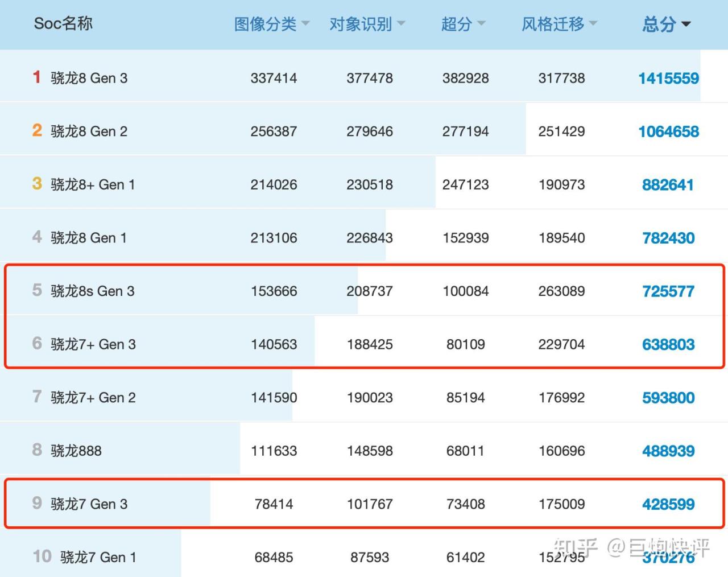Select the 骁龙888 chip name
This screenshot has height=577, width=728.
[x=76, y=451]
